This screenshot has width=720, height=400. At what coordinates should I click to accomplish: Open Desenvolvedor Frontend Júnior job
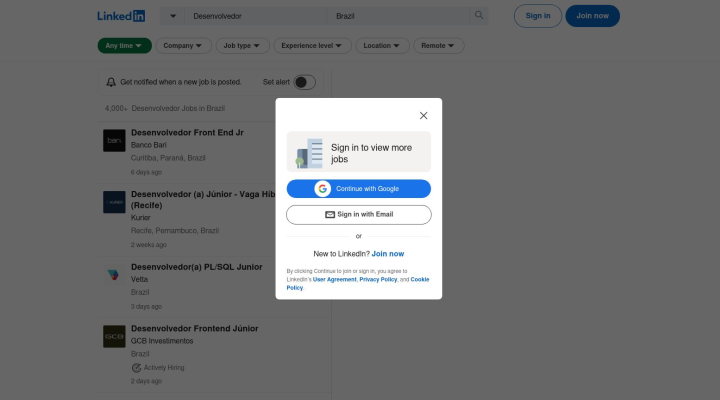coord(195,328)
